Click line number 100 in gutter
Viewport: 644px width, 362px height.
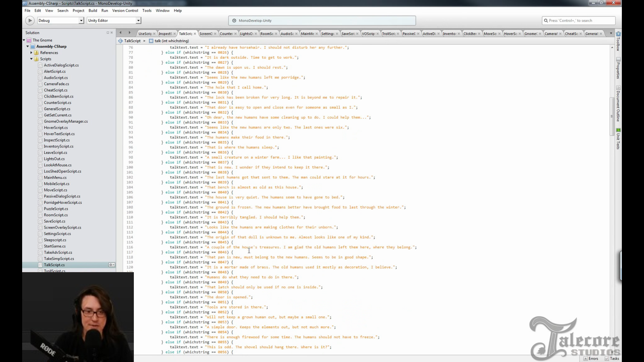[129, 167]
